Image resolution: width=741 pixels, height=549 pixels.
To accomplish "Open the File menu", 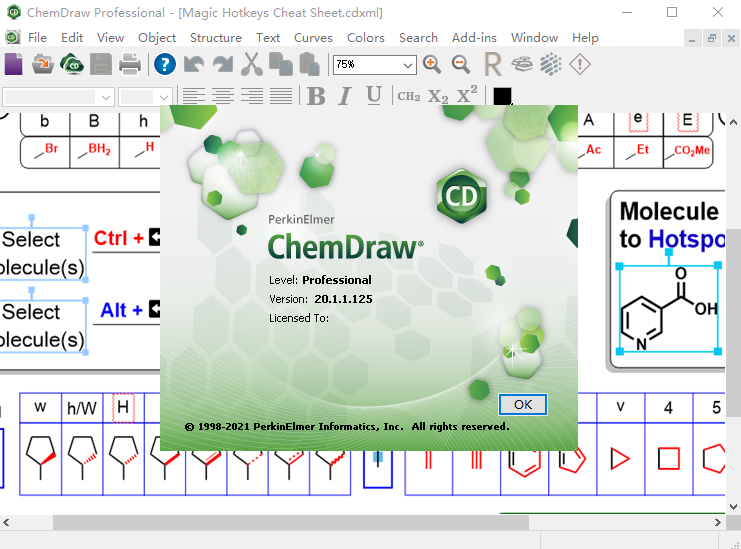I will 37,38.
